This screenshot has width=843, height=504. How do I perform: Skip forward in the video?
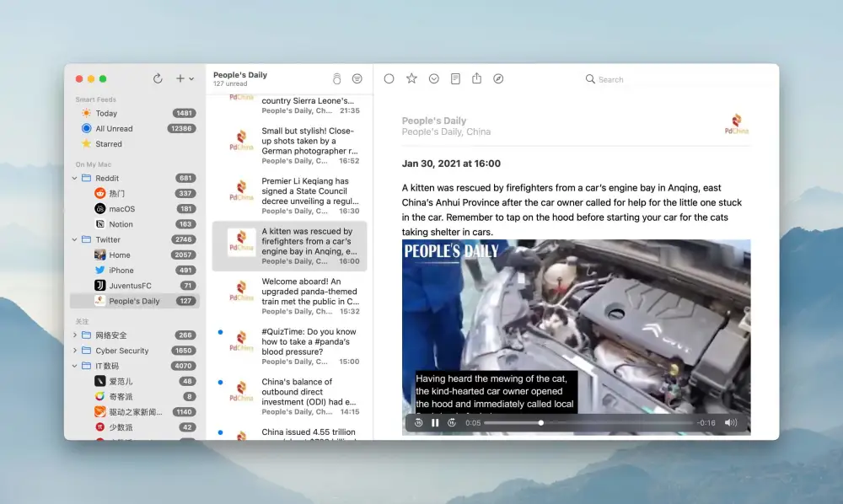point(452,423)
